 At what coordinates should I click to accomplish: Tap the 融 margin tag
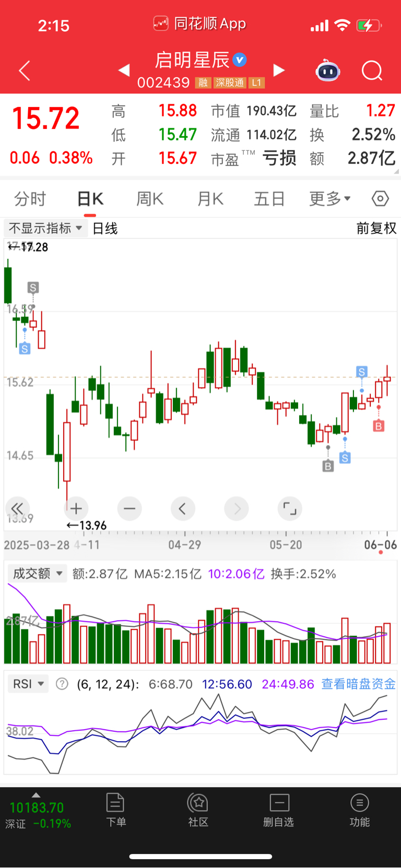point(203,82)
